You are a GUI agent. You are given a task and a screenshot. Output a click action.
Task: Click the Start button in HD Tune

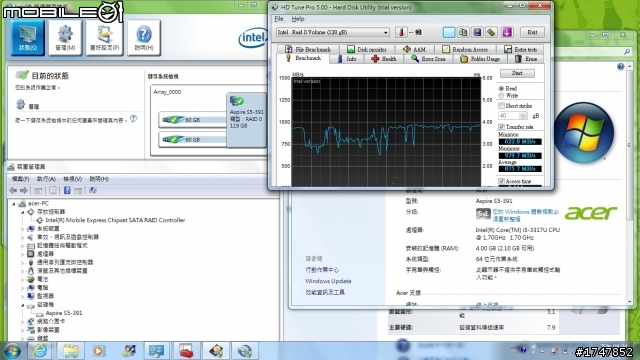517,73
